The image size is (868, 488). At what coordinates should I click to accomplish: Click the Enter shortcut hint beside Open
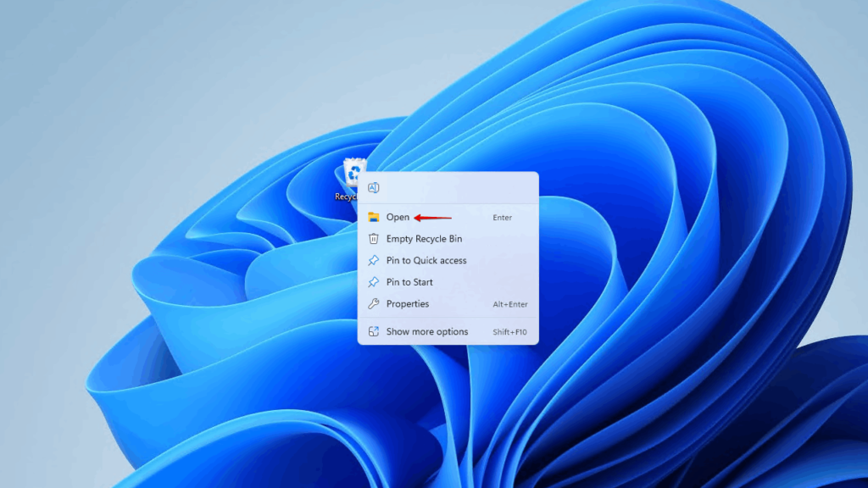[502, 217]
